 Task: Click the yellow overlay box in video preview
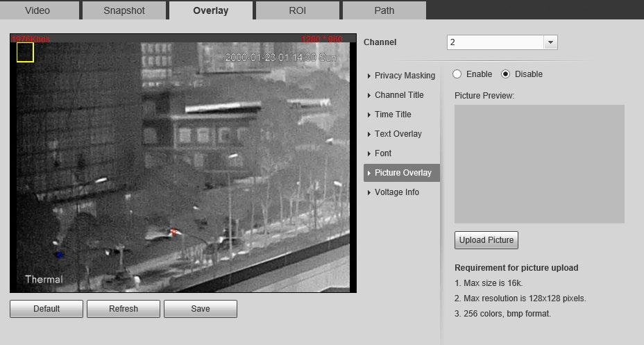[x=25, y=53]
